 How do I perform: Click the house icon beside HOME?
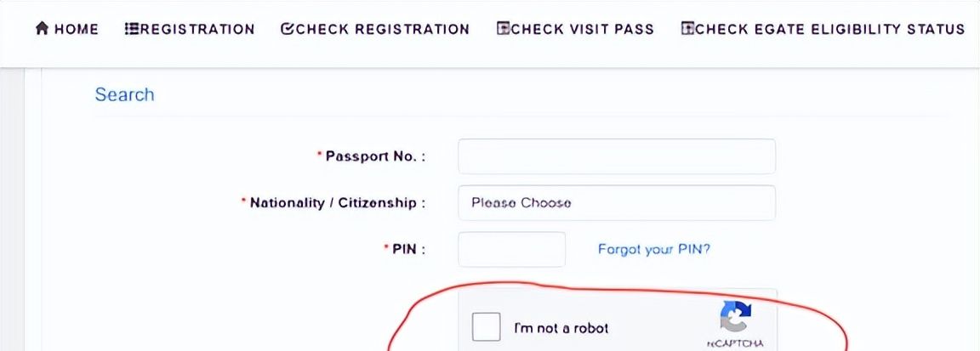(x=42, y=29)
